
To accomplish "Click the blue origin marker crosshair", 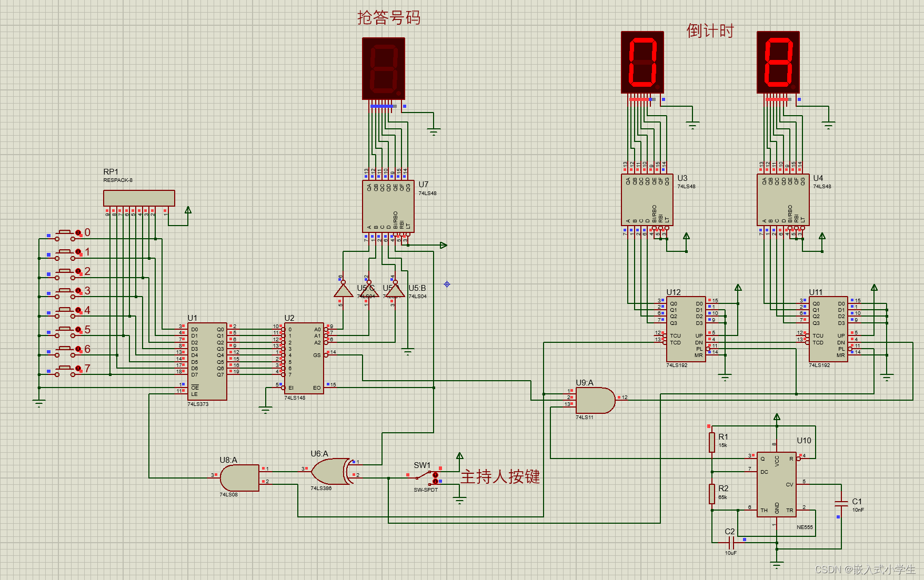I will pos(447,284).
